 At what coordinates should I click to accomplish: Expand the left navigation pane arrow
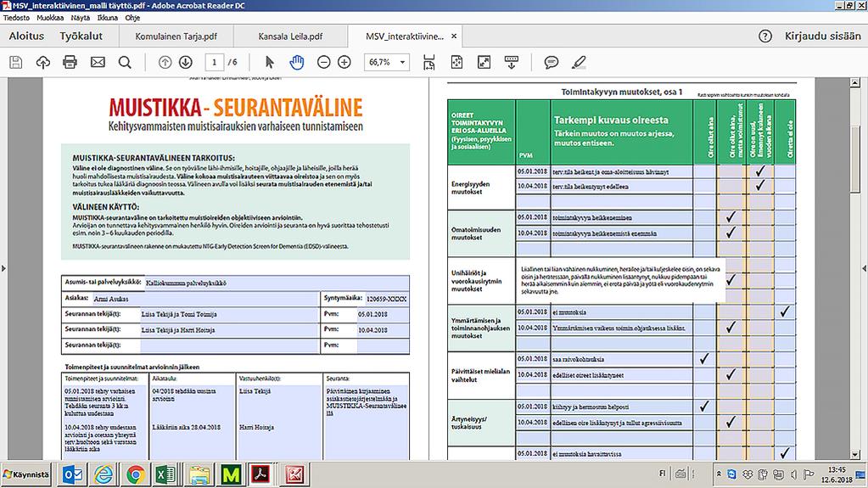pyautogui.click(x=4, y=269)
